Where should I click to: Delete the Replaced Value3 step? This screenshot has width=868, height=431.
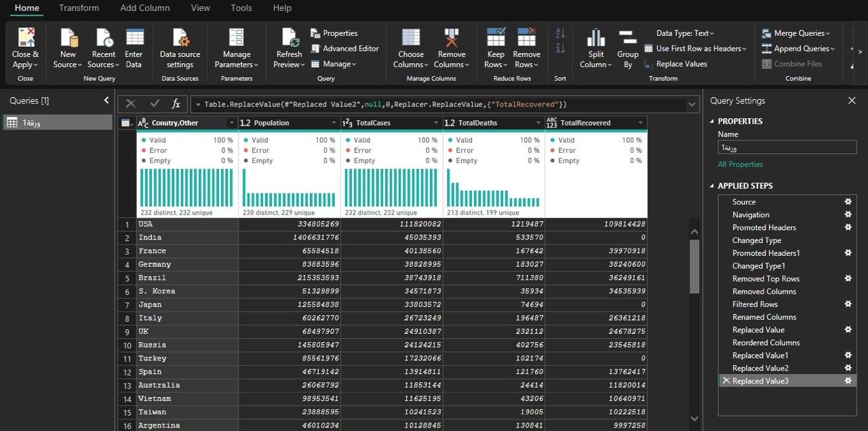(x=726, y=381)
